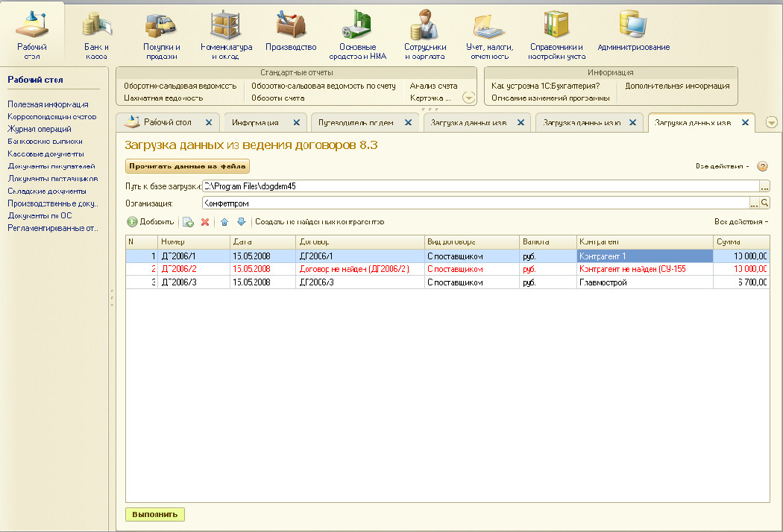The image size is (783, 532).
Task: Switch to the Рабочий стол tab
Action: coord(167,123)
